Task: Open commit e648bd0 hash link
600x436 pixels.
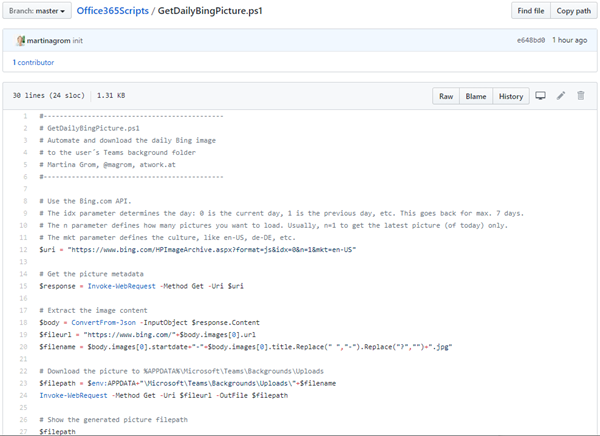Action: tap(530, 40)
